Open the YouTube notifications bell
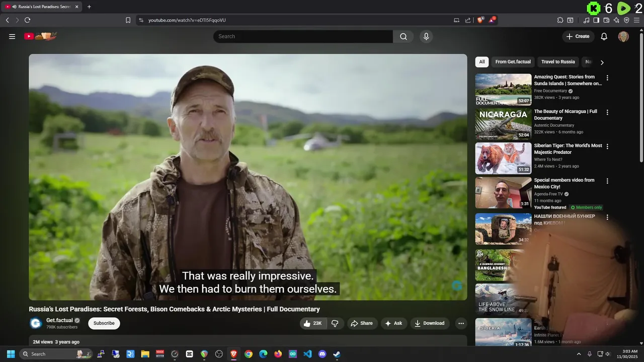The width and height of the screenshot is (644, 362). click(x=604, y=36)
